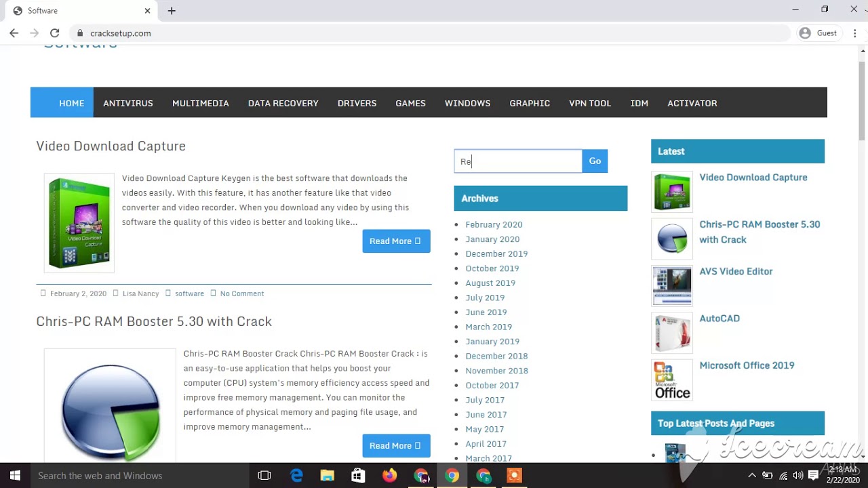Reload the page with the refresh icon
The width and height of the screenshot is (868, 488).
[54, 33]
